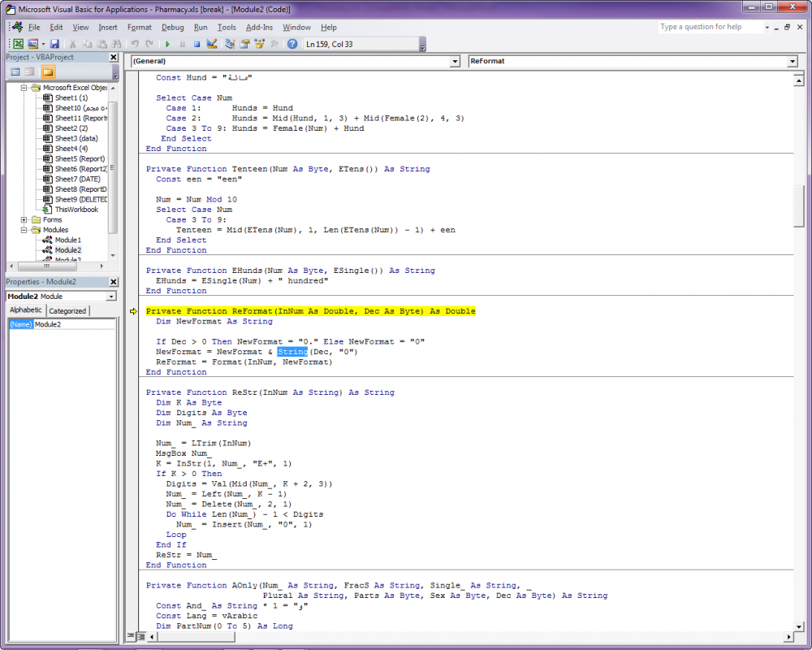Screen dimensions: 812x650
Task: Open the Edit menu
Action: pos(56,28)
